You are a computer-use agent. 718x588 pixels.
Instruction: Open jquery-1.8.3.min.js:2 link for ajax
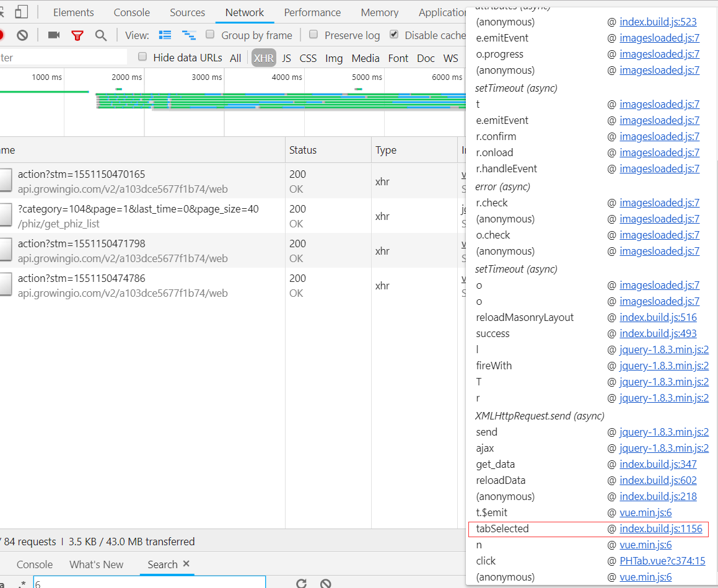664,449
